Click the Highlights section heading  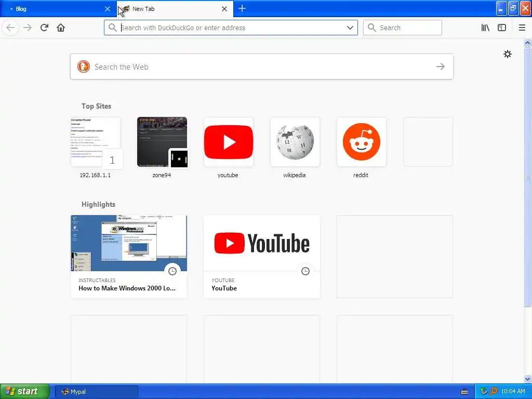tap(98, 204)
